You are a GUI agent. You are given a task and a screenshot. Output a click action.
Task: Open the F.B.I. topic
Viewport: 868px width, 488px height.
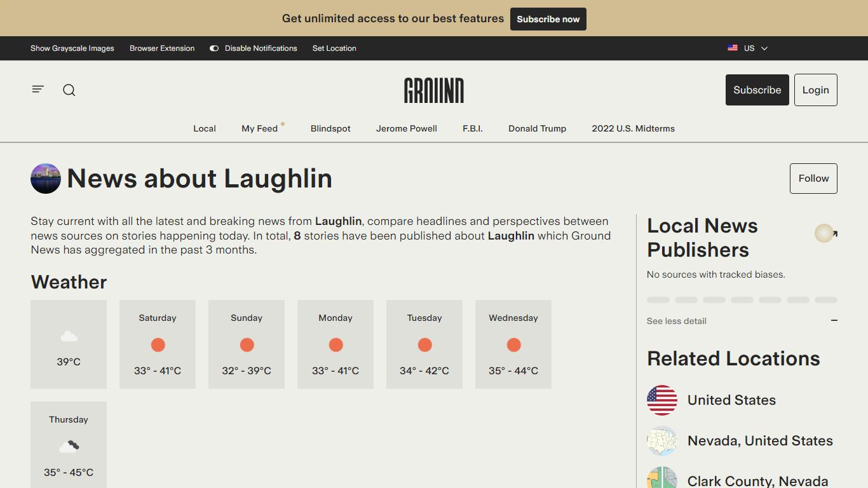point(473,128)
